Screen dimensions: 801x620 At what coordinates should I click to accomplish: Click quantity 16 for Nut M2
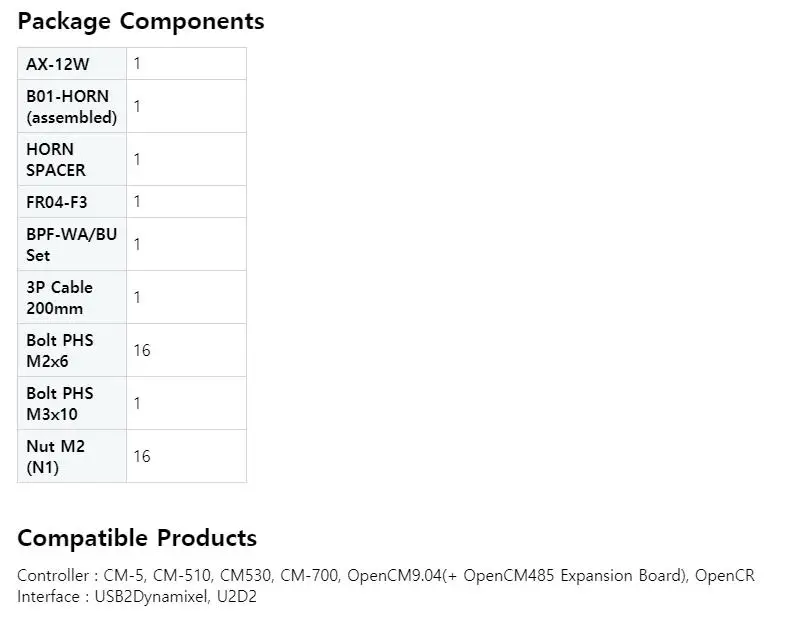142,457
